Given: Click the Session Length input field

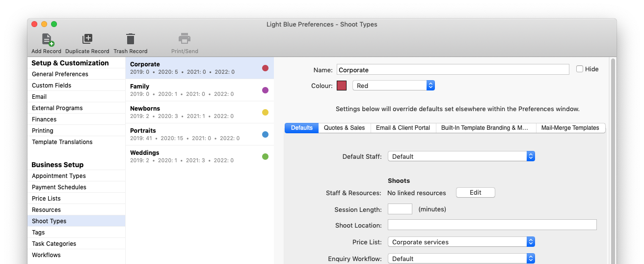Looking at the screenshot, I should click(400, 209).
